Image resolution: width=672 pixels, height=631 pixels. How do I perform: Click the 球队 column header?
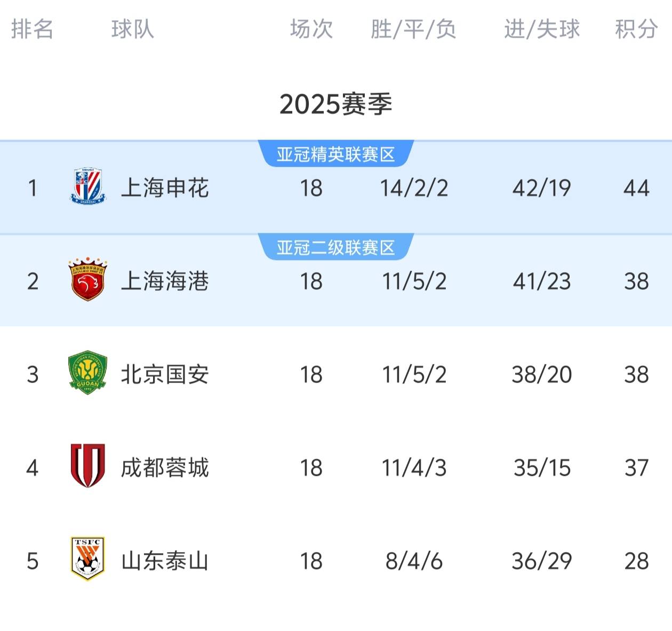click(x=133, y=29)
